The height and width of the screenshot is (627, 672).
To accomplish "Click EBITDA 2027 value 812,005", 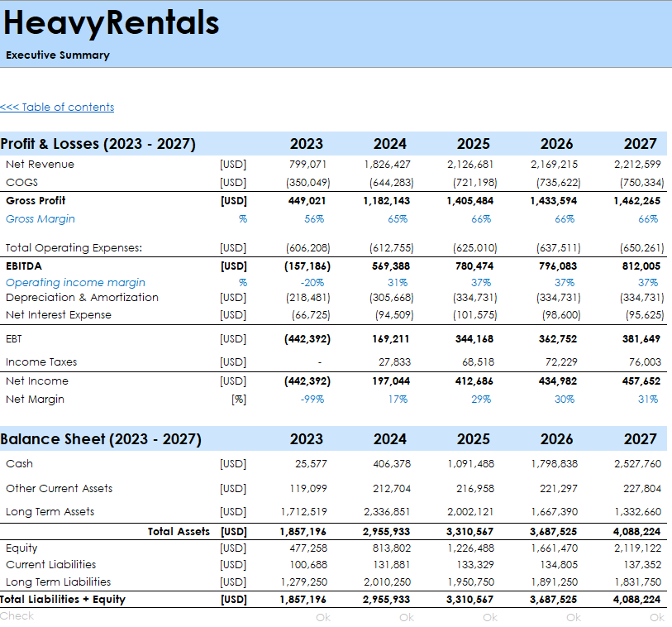I will point(641,266).
